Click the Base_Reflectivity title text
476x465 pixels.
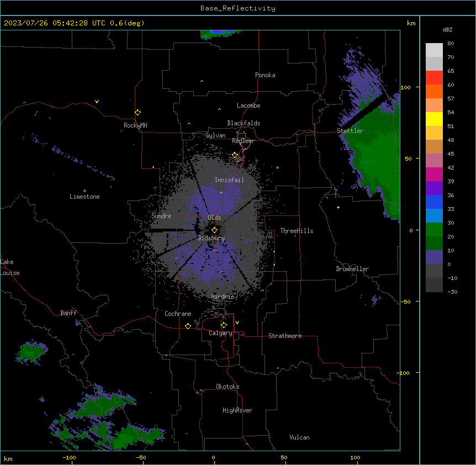(x=238, y=8)
